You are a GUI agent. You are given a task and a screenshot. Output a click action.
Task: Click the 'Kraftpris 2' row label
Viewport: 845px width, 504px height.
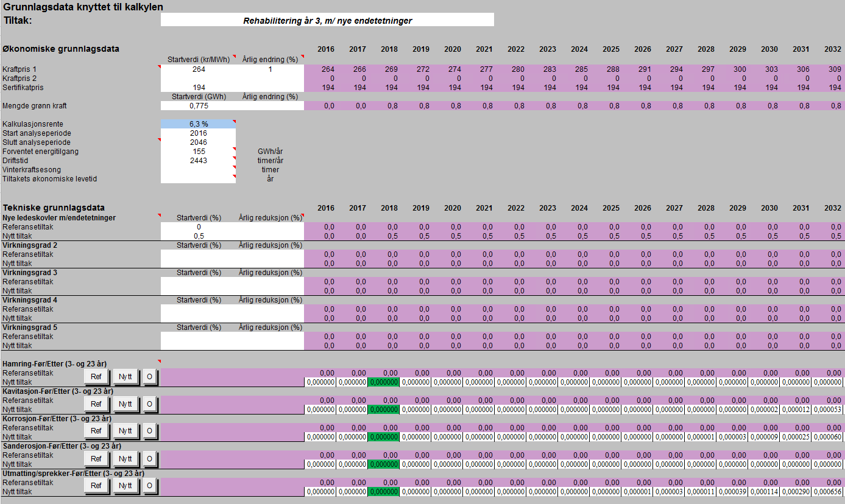click(x=19, y=79)
